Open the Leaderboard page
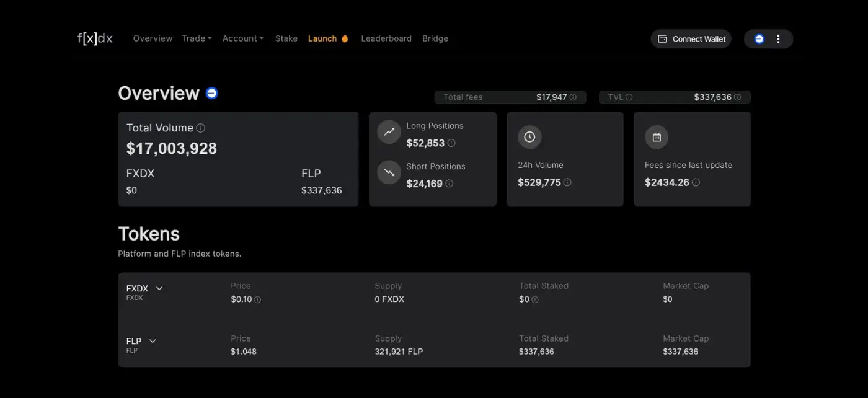This screenshot has width=868, height=398. coord(386,38)
